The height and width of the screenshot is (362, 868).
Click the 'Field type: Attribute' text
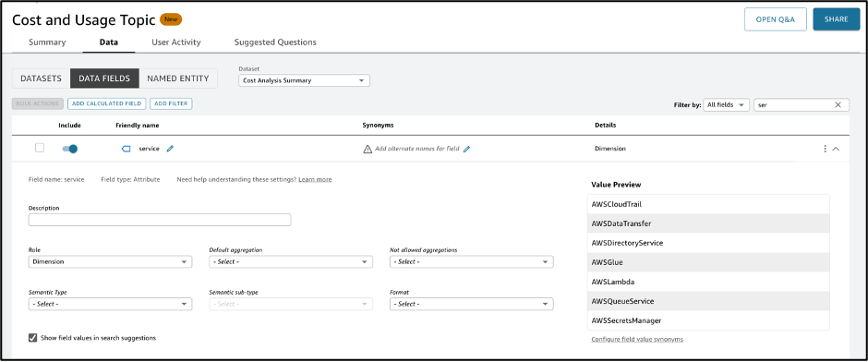130,179
